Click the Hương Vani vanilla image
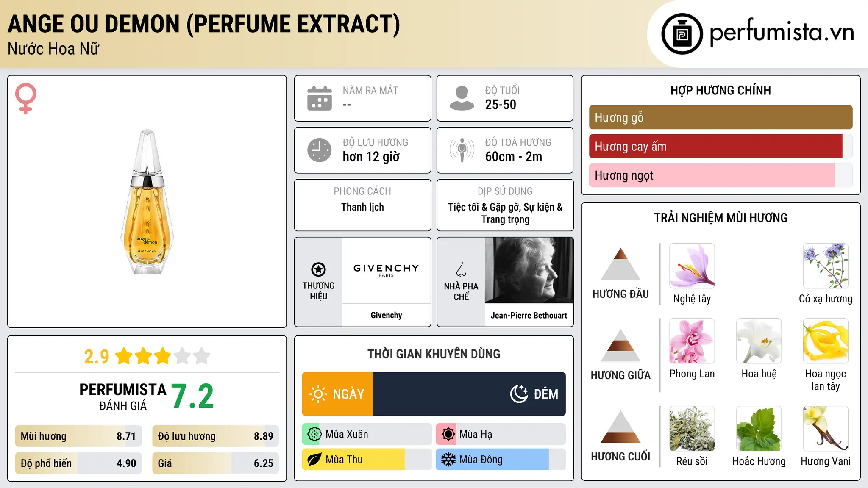Image resolution: width=868 pixels, height=488 pixels. pos(826,429)
